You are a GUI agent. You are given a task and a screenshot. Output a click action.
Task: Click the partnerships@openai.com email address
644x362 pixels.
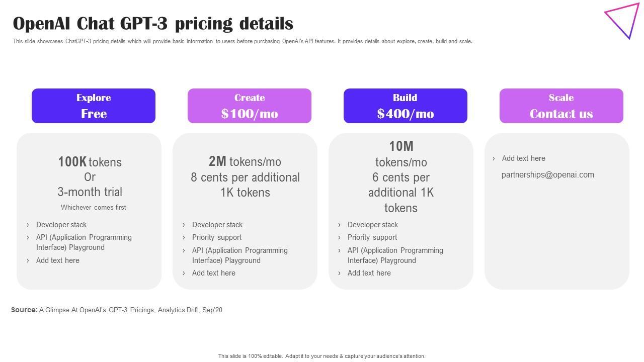548,175
